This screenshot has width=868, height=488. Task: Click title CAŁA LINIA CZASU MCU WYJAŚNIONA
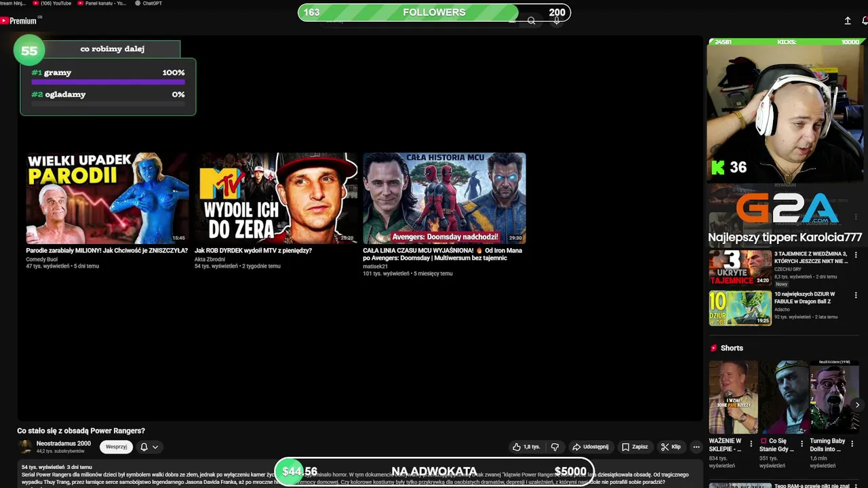click(442, 254)
